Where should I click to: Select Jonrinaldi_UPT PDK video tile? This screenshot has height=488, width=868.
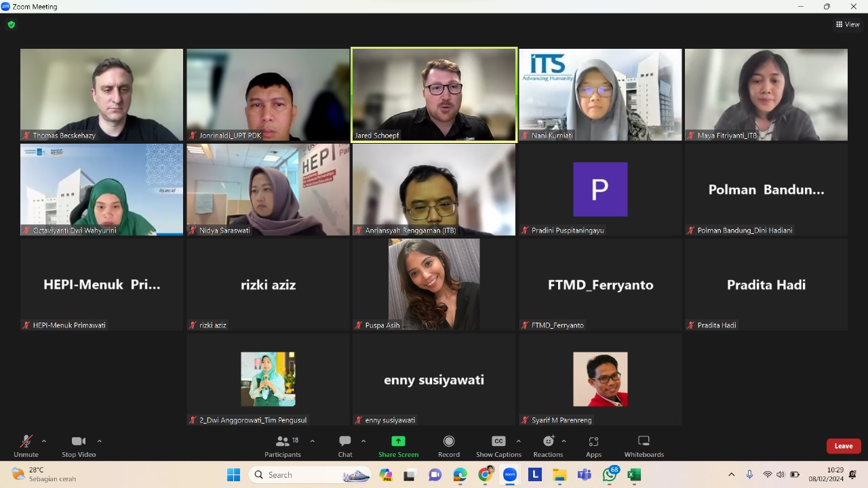tap(268, 95)
